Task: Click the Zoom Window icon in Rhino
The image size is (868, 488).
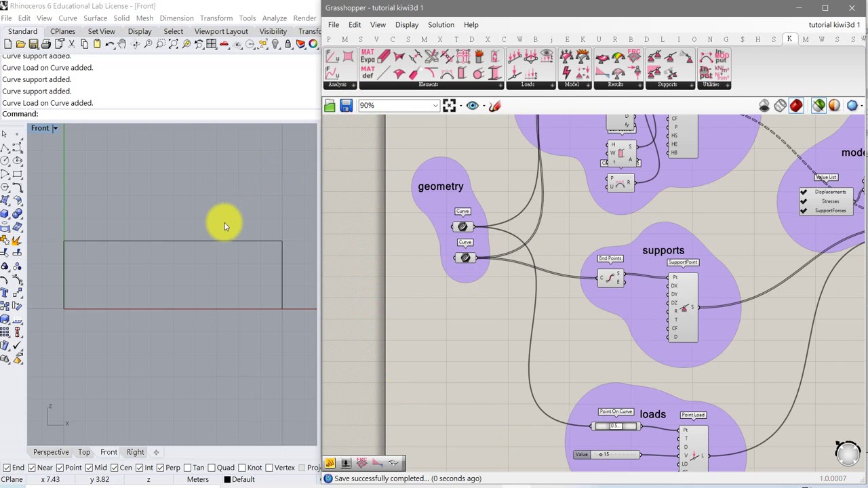Action: coord(161,44)
